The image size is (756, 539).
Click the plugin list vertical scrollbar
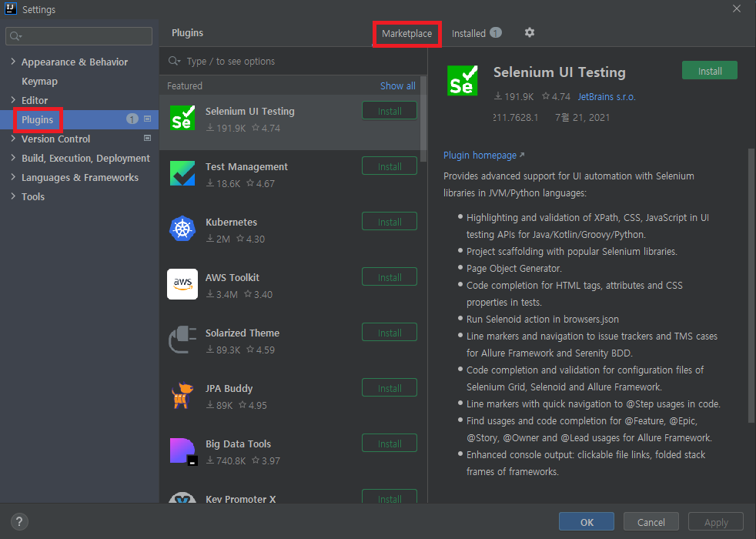[x=423, y=119]
